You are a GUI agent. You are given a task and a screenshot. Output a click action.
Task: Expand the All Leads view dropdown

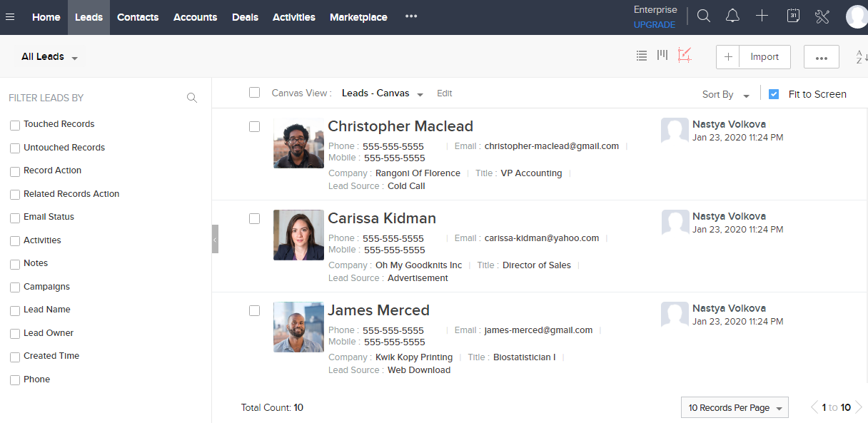50,57
